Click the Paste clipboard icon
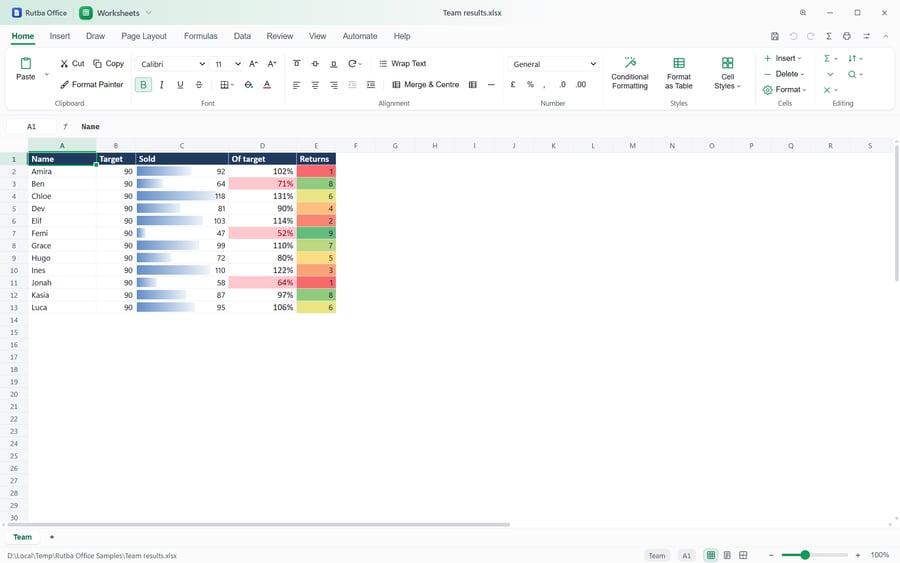 point(26,63)
